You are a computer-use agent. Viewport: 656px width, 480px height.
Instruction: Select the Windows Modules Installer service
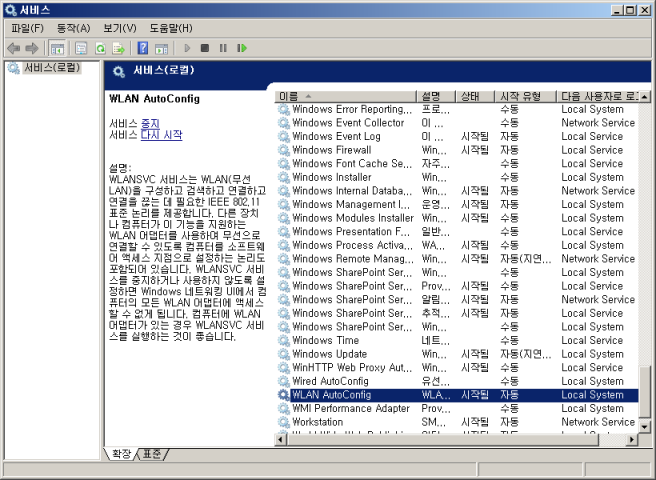pyautogui.click(x=457, y=218)
